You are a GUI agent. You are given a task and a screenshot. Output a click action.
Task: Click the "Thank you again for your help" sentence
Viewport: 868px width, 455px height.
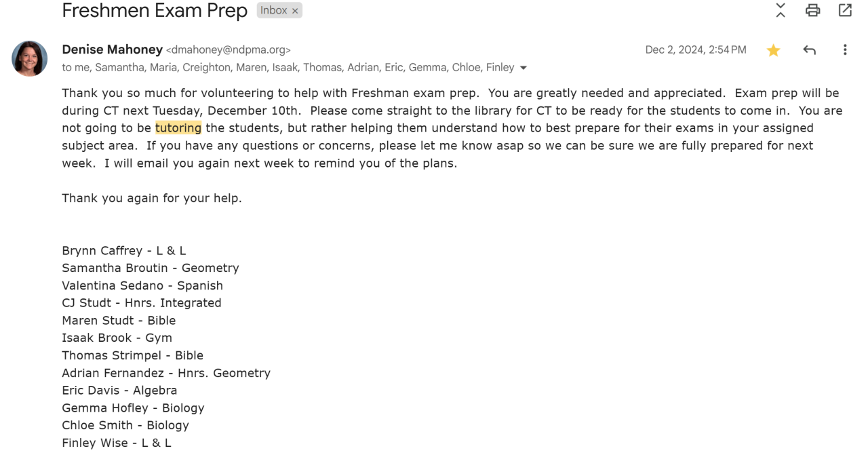coord(152,198)
